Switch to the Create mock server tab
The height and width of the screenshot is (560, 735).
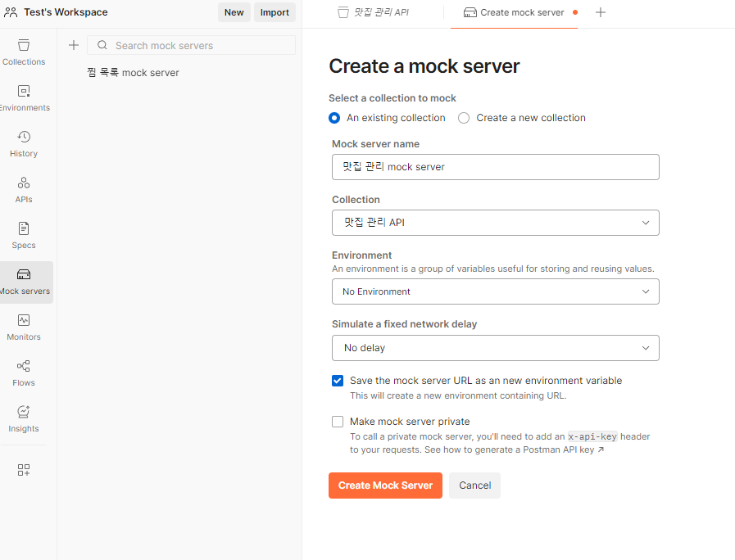pyautogui.click(x=514, y=12)
